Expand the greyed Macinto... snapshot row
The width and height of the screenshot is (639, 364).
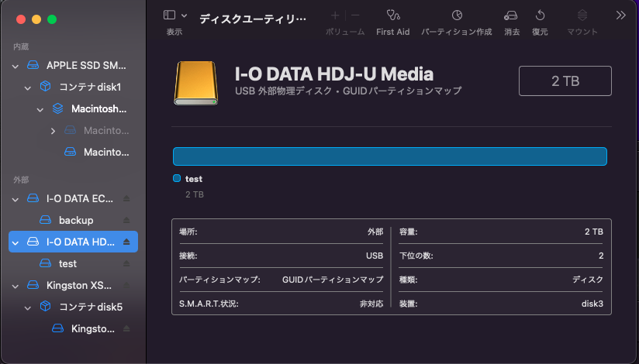coord(53,131)
